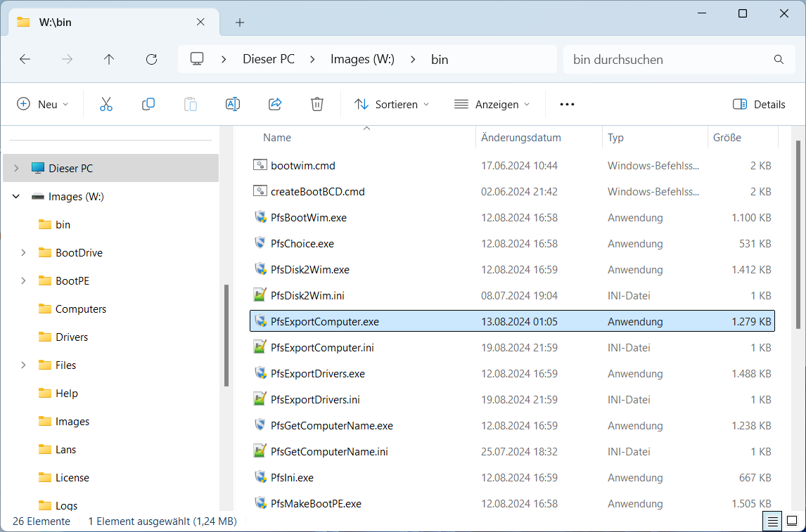Click the Cut scissors icon
This screenshot has height=532, width=806.
point(106,104)
